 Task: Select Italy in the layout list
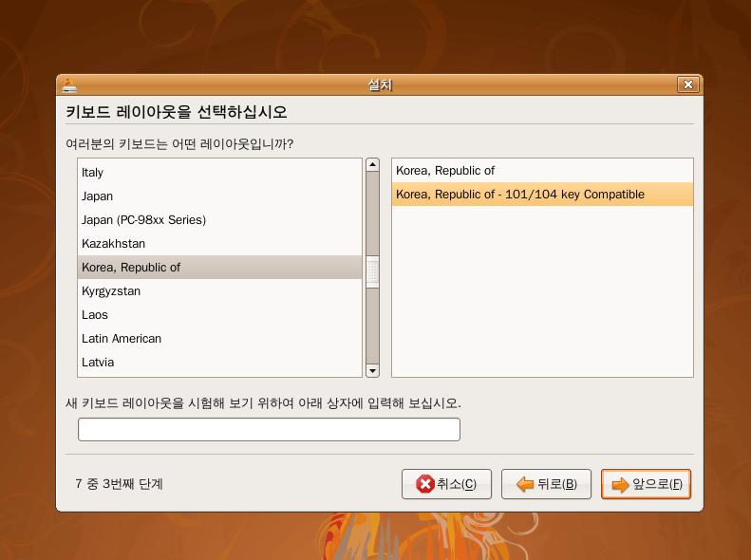point(219,173)
